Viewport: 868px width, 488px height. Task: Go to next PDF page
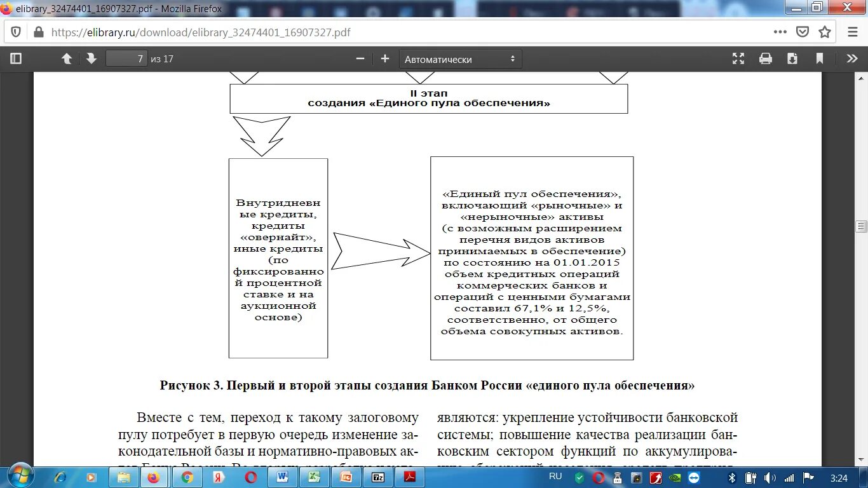[x=91, y=58]
